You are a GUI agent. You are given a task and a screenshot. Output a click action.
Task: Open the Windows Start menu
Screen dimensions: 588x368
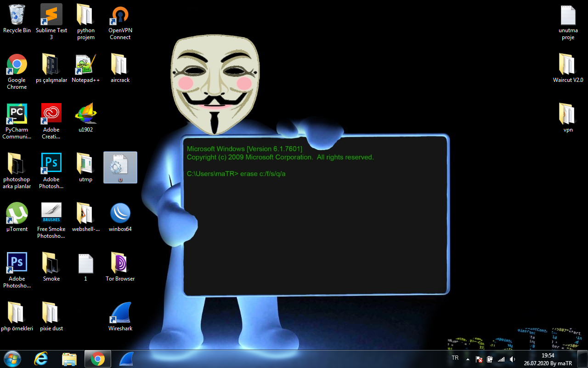coord(12,359)
